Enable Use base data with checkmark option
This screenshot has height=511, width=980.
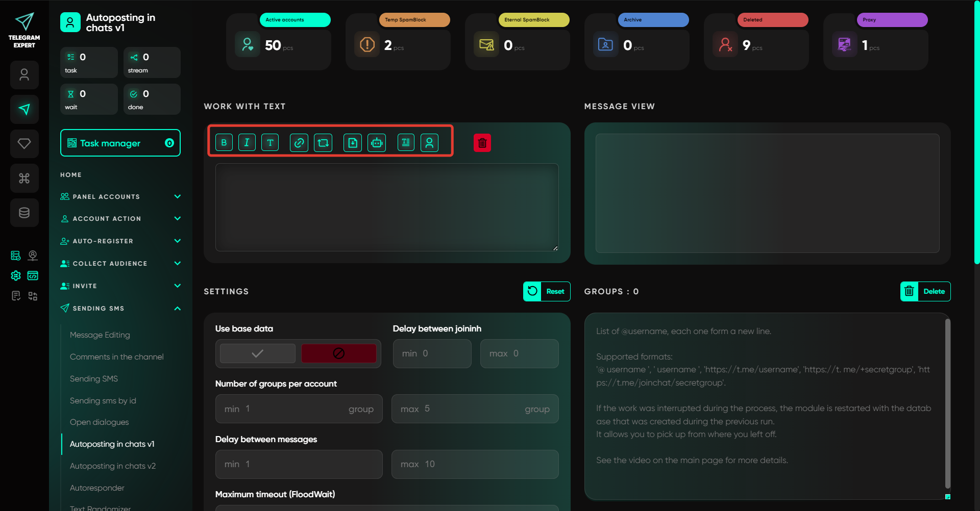[258, 353]
